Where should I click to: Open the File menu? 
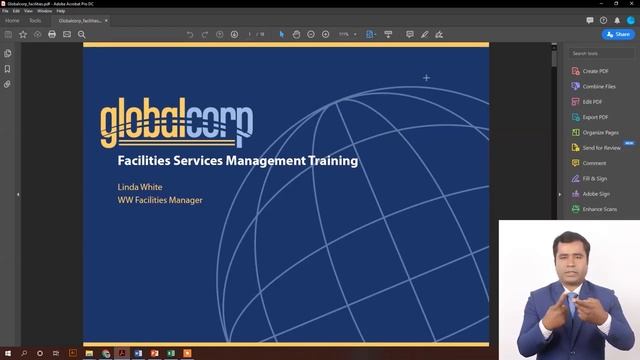click(x=5, y=11)
